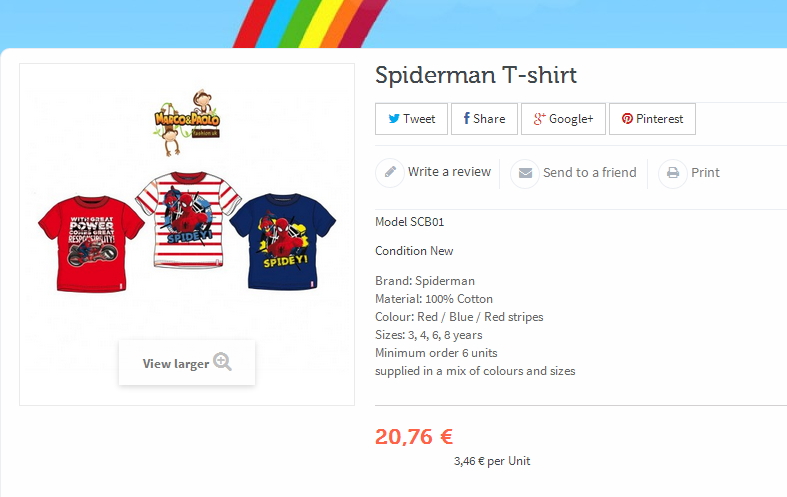Image resolution: width=787 pixels, height=497 pixels.
Task: Select the Send to a friend link
Action: pos(589,173)
